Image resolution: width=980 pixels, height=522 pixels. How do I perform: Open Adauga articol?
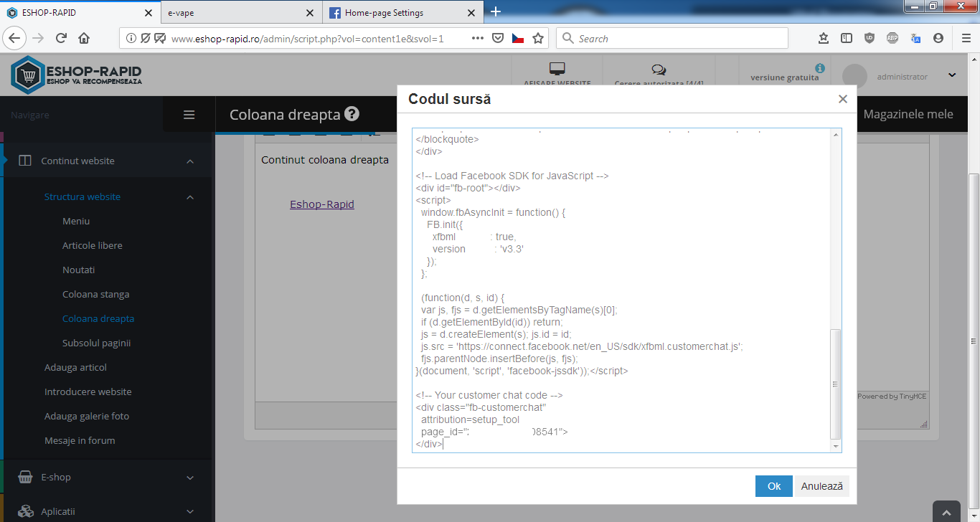(75, 368)
